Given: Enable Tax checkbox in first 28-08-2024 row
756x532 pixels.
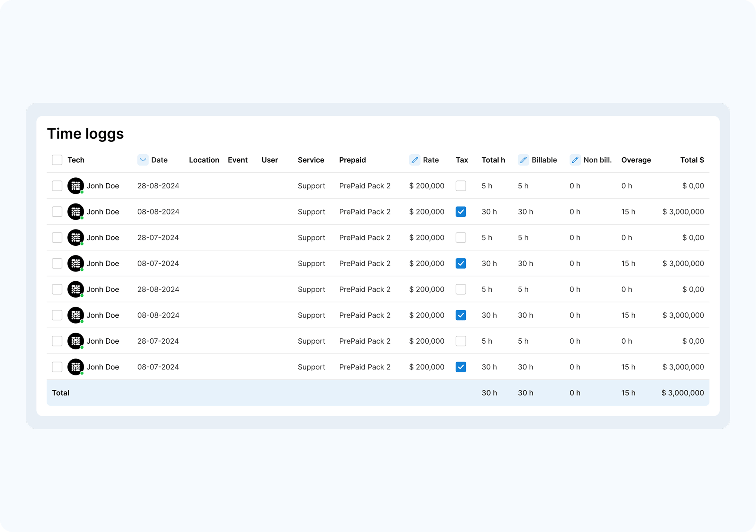Looking at the screenshot, I should click(461, 186).
